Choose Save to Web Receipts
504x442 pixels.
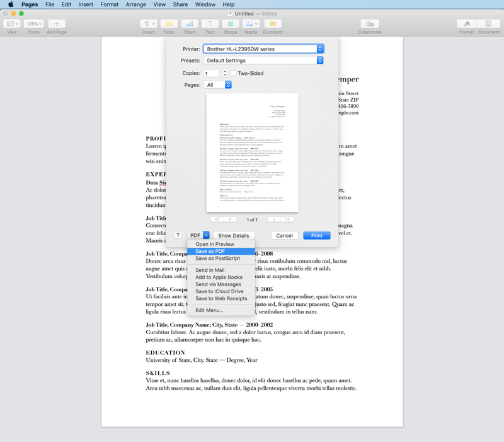[221, 298]
